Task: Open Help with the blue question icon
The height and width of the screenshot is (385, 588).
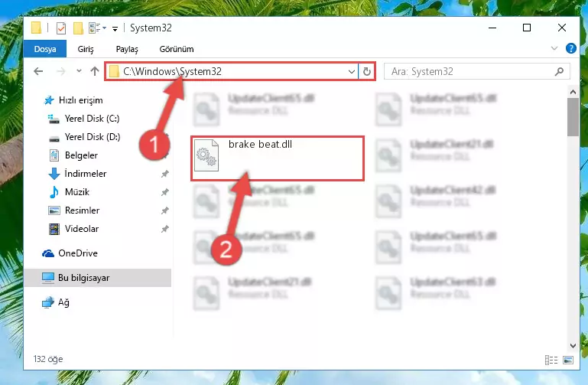Action: 570,48
